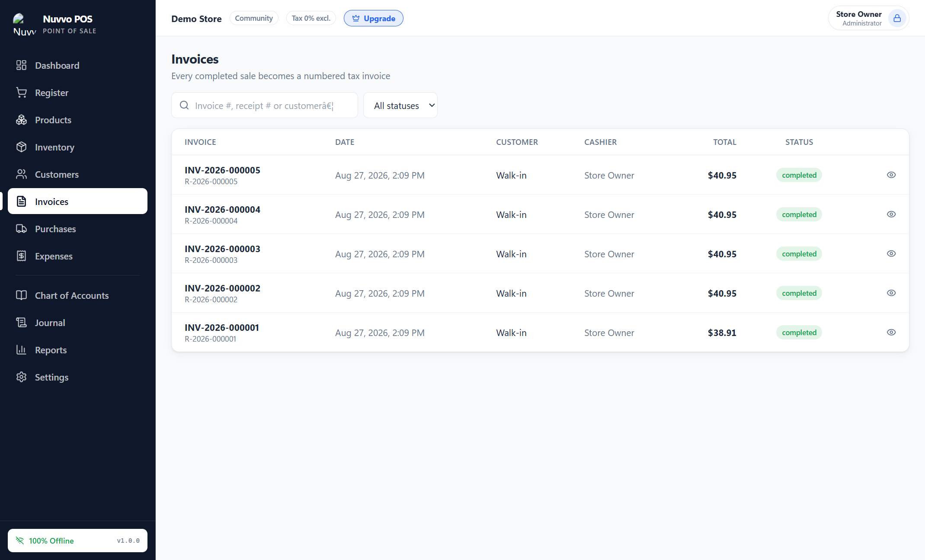Open Expenses from the sidebar
The image size is (925, 560).
(x=77, y=256)
